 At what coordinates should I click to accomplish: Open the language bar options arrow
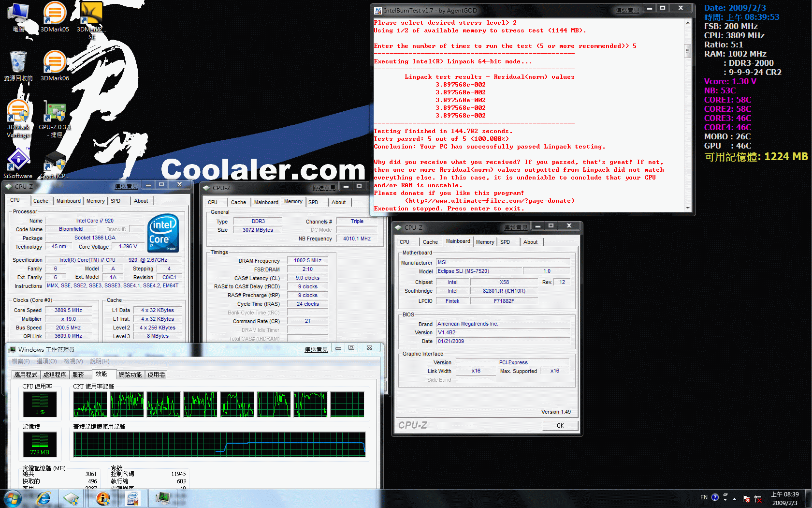coord(725,500)
